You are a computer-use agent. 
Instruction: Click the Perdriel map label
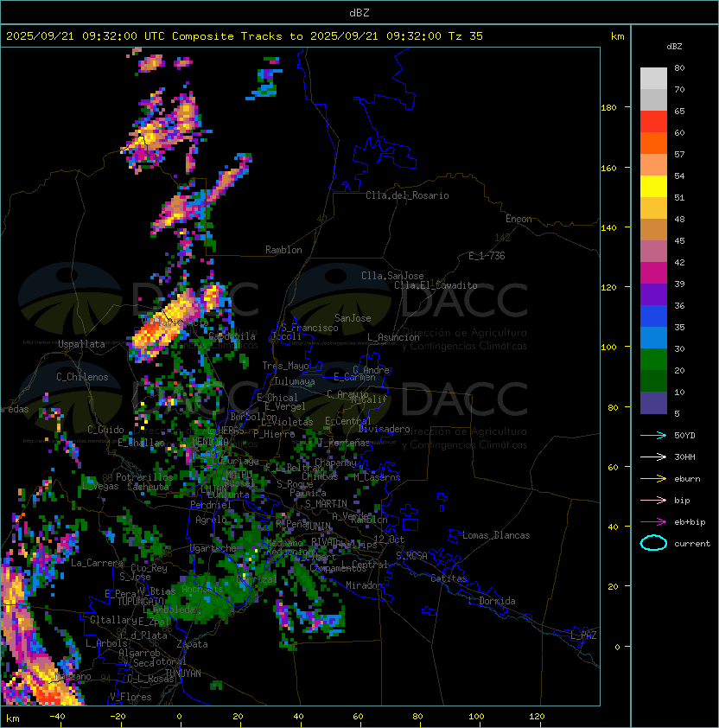coord(211,505)
